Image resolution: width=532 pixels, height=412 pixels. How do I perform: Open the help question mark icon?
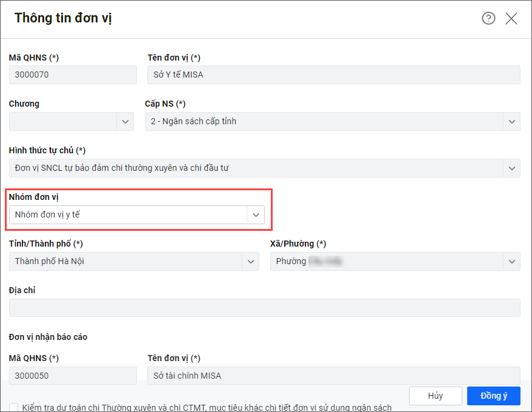(x=488, y=18)
